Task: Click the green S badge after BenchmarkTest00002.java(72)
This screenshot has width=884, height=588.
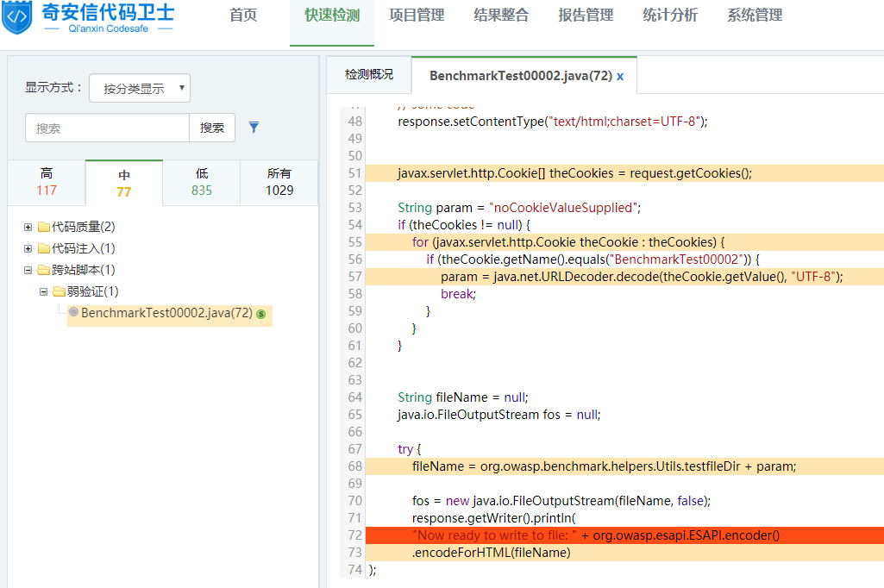Action: 260,314
